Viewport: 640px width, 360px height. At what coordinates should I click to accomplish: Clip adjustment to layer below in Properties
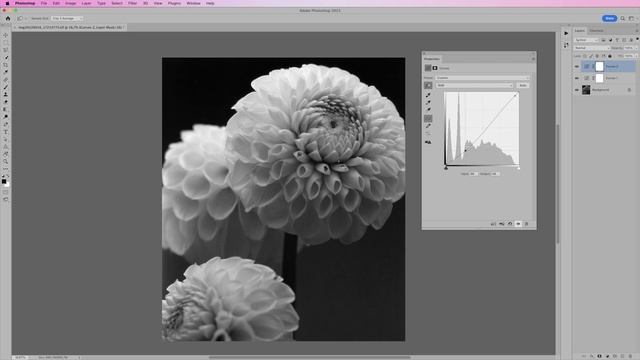point(493,224)
